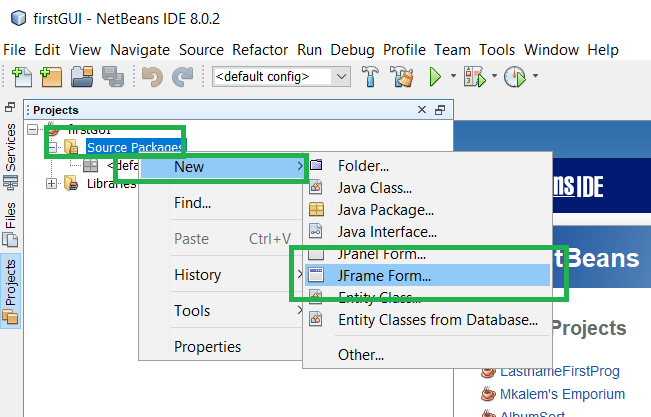Select Java Class... from the submenu
The height and width of the screenshot is (417, 651).
(x=428, y=188)
